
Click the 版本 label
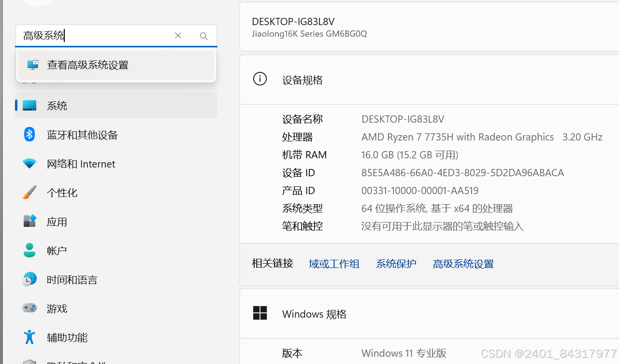pyautogui.click(x=292, y=353)
